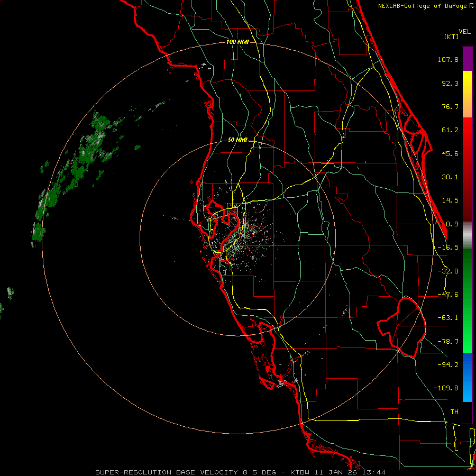Select the -94.2 scale value
The image size is (476, 476).
448,364
